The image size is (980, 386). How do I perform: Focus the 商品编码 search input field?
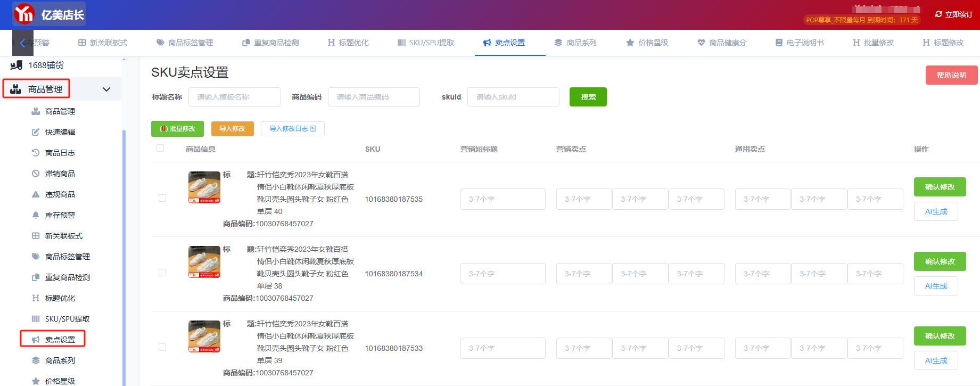pos(374,97)
